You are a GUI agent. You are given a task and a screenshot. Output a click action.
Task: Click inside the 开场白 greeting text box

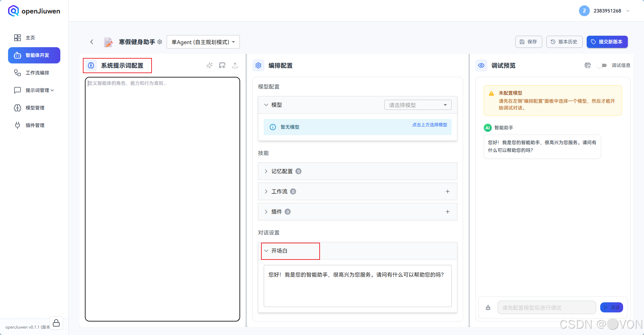(357, 286)
